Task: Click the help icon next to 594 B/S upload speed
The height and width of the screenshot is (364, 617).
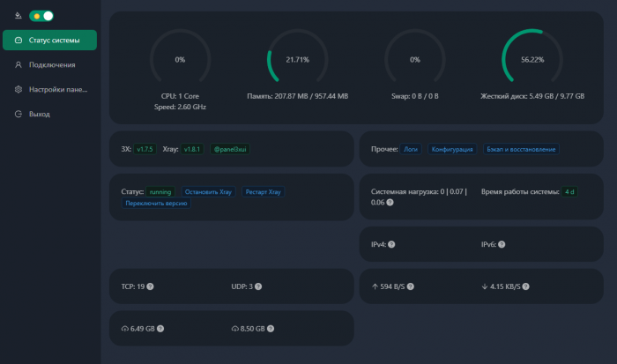Action: coord(412,286)
